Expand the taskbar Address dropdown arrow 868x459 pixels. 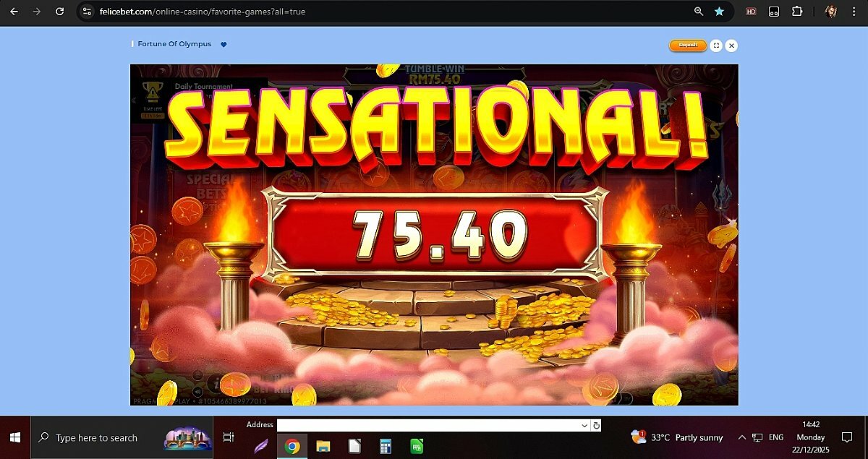[x=584, y=426]
